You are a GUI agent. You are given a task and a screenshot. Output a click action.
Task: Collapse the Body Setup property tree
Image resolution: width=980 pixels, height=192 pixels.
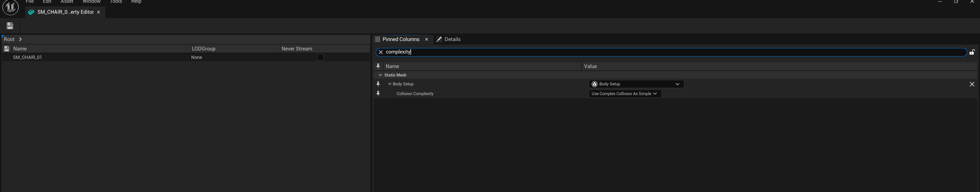coord(390,84)
